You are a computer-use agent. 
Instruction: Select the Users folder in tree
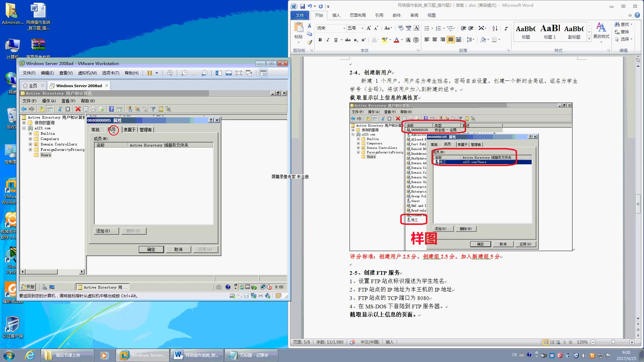click(46, 155)
